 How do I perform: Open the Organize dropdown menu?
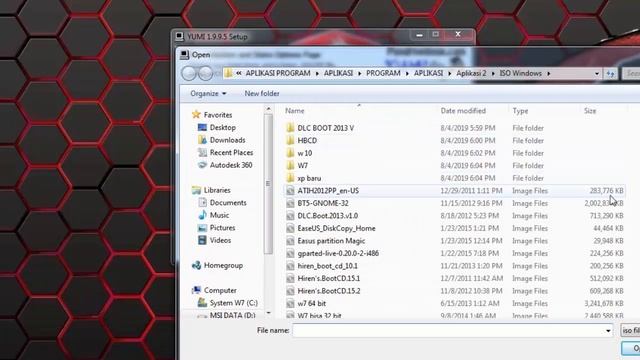pyautogui.click(x=208, y=93)
